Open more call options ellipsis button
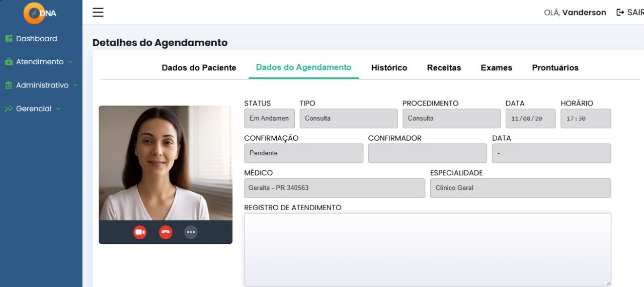Screen dimensions: 644x287 (191, 232)
